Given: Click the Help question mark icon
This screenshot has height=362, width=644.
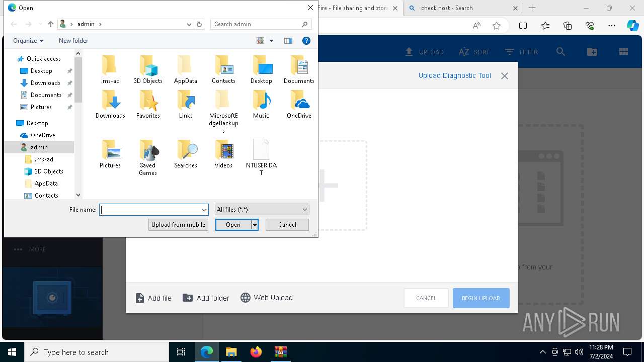Looking at the screenshot, I should coord(306,41).
